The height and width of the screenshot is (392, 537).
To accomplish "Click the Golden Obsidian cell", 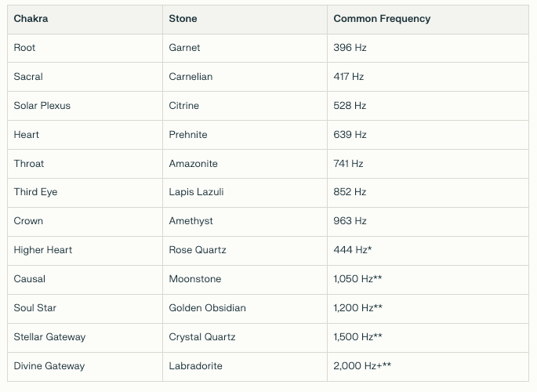I will pos(207,308).
